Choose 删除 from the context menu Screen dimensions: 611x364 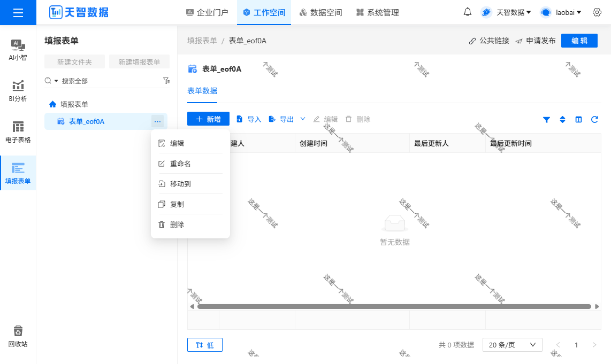coord(190,224)
